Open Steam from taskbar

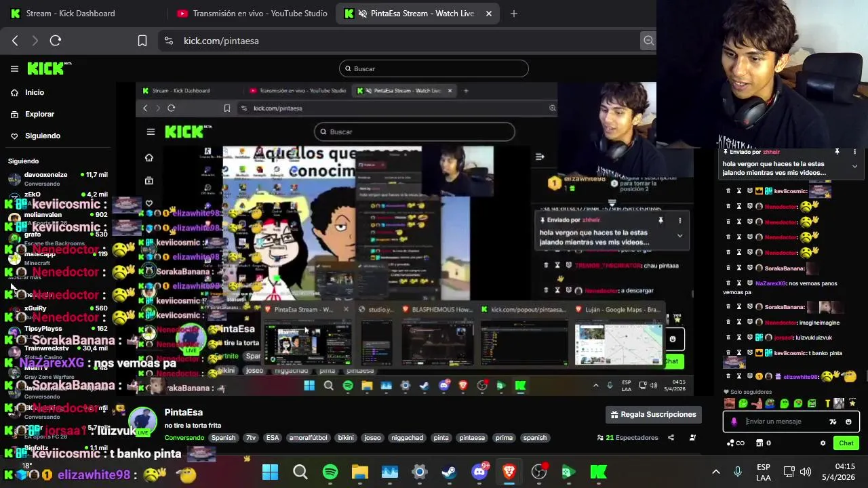(450, 472)
